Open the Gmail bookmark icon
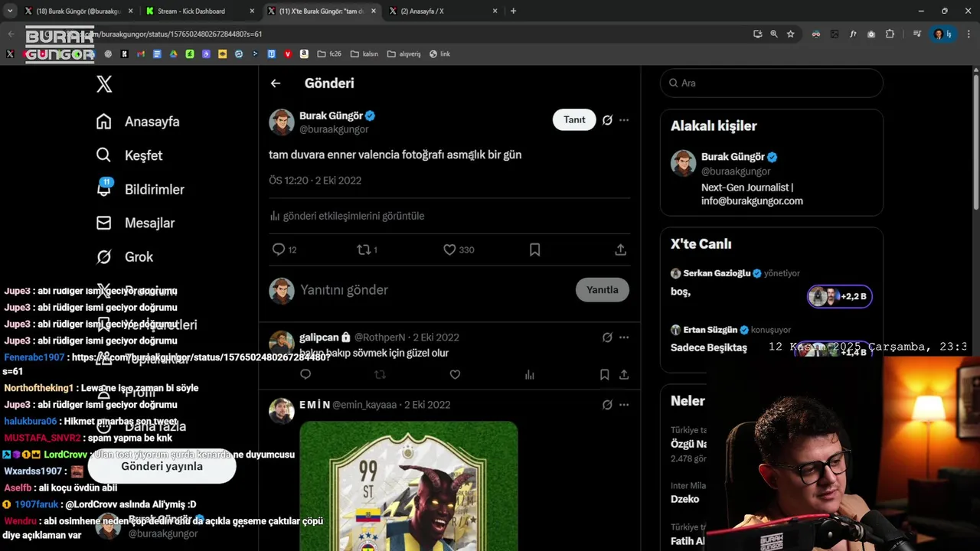980x551 pixels. click(x=141, y=54)
